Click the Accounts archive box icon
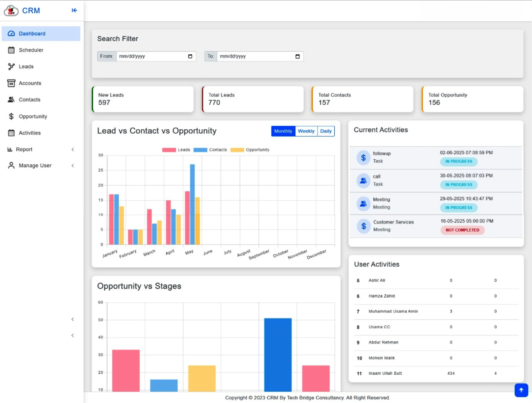 coord(11,83)
